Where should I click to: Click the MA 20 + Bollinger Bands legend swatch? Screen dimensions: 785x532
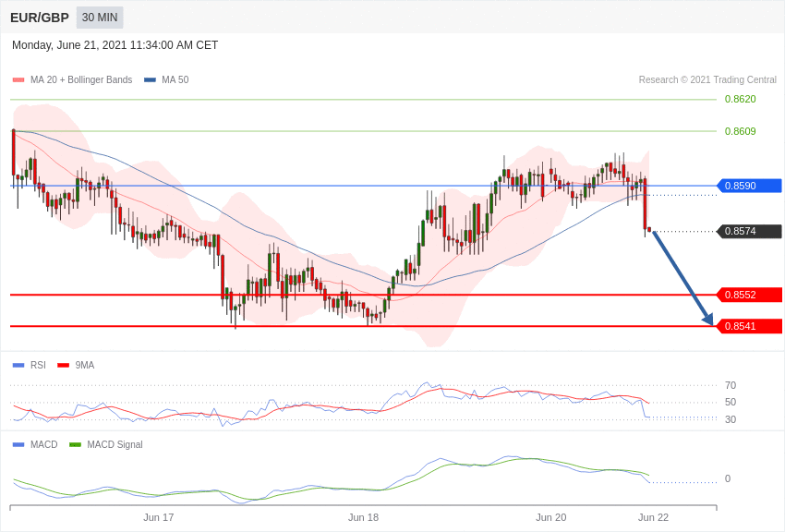18,79
